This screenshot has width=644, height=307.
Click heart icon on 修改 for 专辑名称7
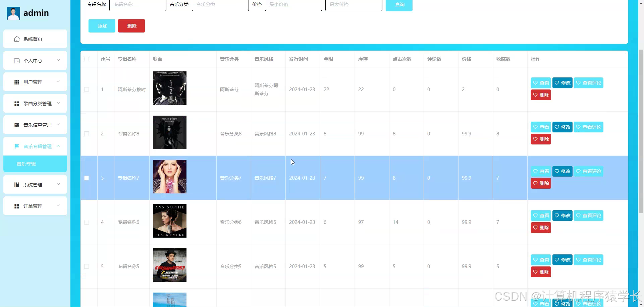pos(557,171)
